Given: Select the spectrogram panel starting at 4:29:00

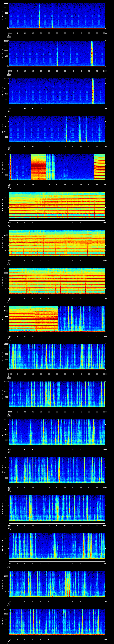Looking at the screenshot, I should tap(57, 281).
